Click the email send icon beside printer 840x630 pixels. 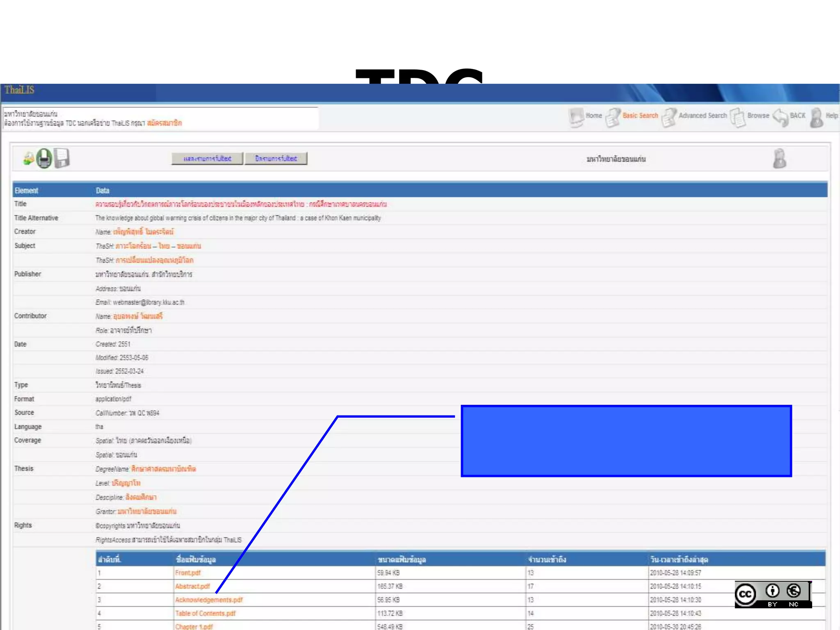[28, 159]
